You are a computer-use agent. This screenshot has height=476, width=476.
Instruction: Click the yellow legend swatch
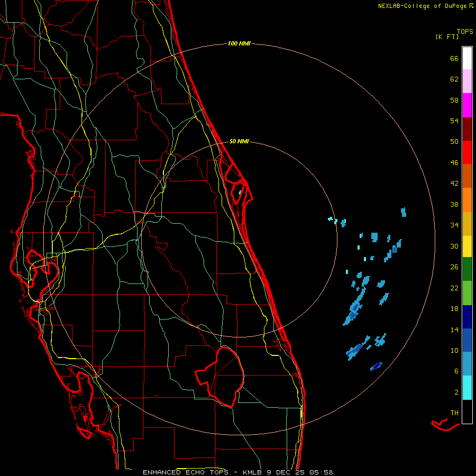(467, 246)
